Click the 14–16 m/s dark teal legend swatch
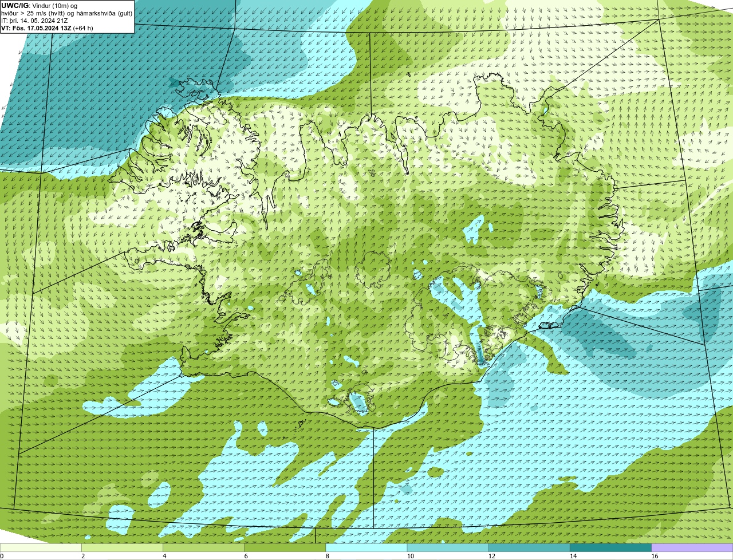 click(610, 547)
